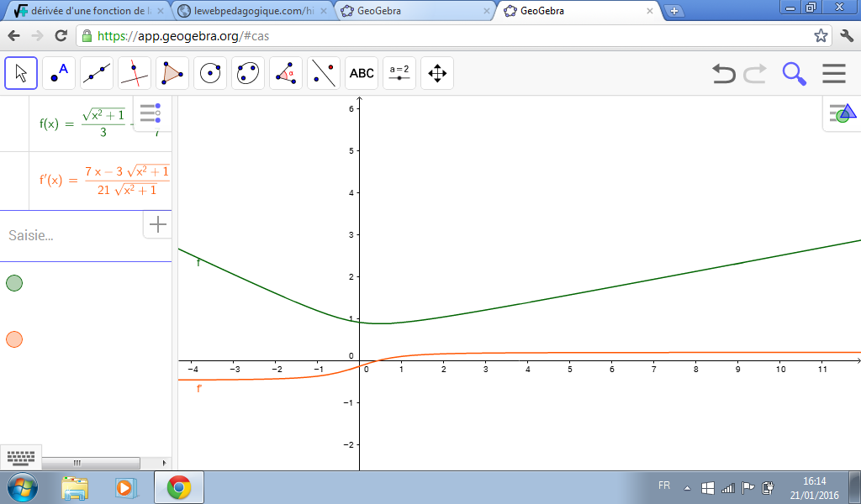Pick the Polygon tool

tap(172, 73)
